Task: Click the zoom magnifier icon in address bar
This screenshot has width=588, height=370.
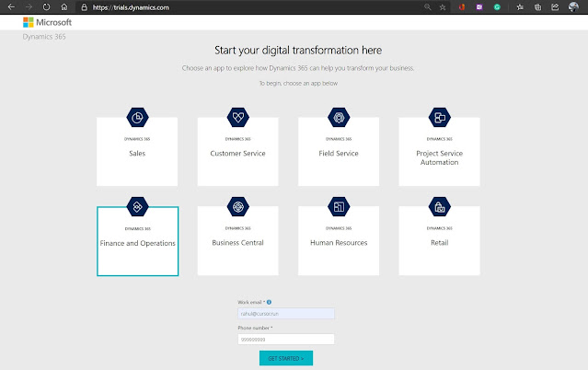Action: tap(428, 7)
